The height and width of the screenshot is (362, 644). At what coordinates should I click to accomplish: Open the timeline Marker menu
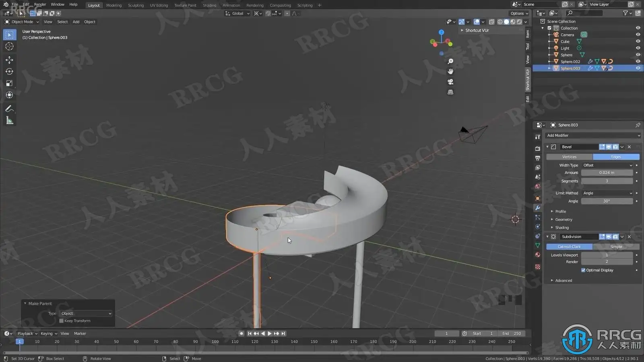coord(80,333)
